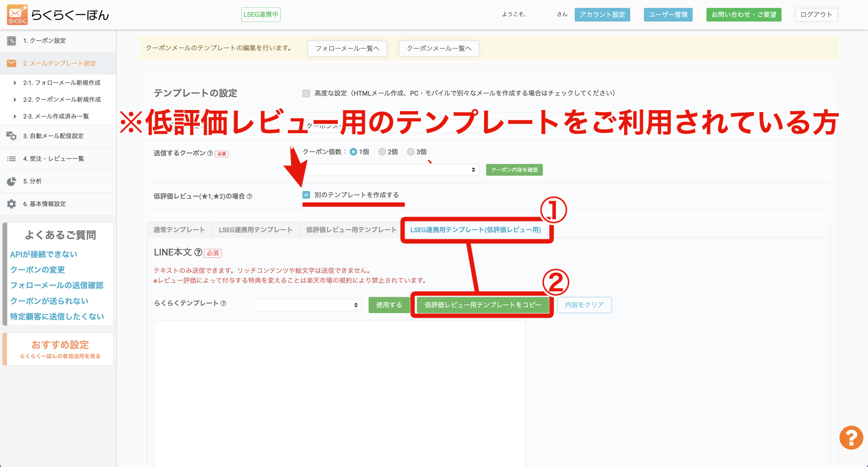Click 低評価レビュー用テンプレートをコピー button
This screenshot has width=868, height=467.
coord(483,305)
